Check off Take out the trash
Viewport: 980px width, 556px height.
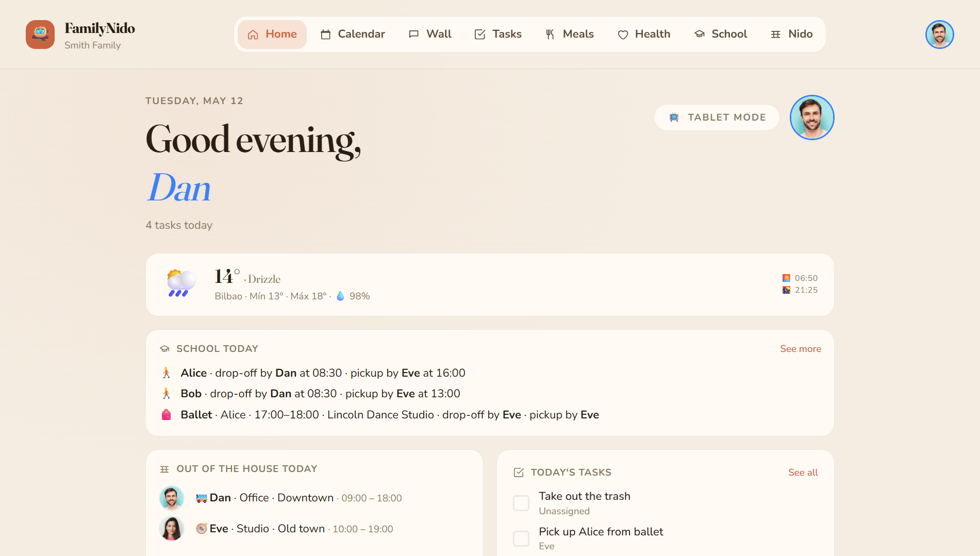point(521,503)
